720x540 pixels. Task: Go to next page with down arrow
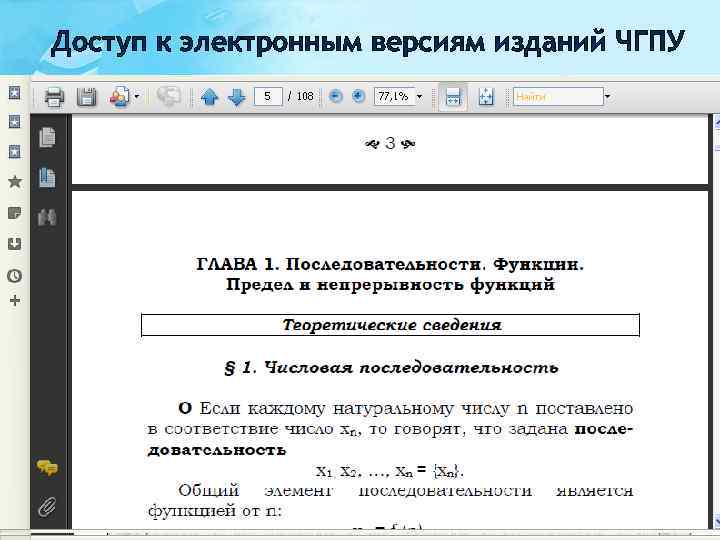pos(236,97)
